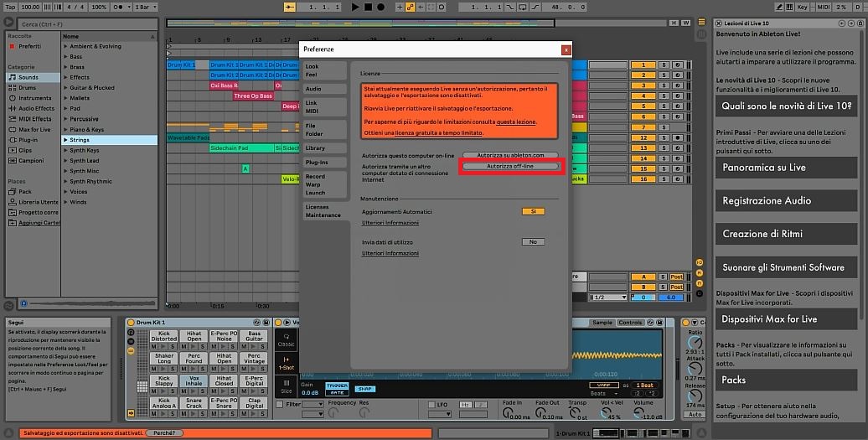Select the Kick Distorted drum pad
Viewport: 868px width, 440px height.
[x=164, y=337]
